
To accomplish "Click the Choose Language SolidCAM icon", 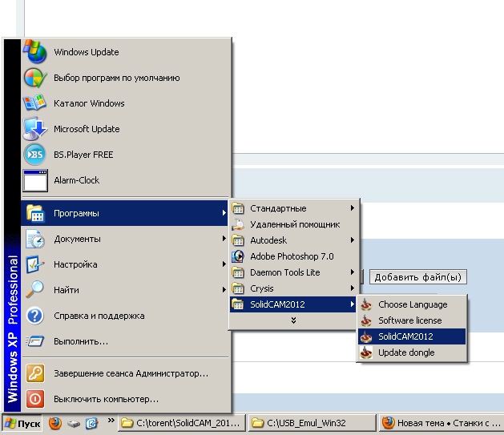I will 366,304.
